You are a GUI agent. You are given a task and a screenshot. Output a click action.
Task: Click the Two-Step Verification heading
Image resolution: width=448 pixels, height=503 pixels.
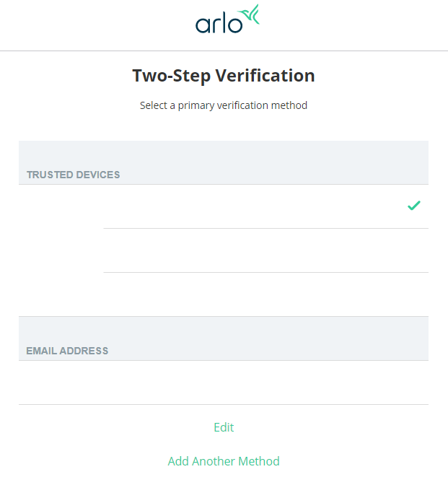224,76
